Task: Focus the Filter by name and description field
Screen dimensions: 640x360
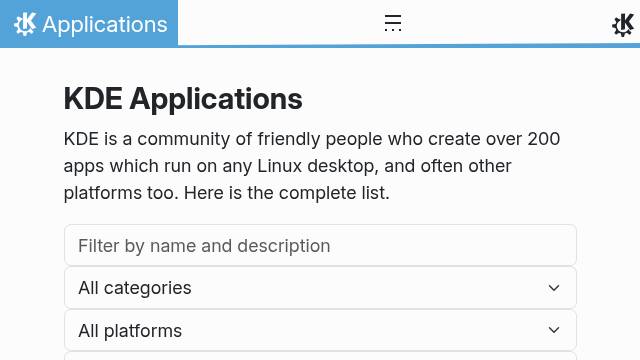Action: click(320, 245)
